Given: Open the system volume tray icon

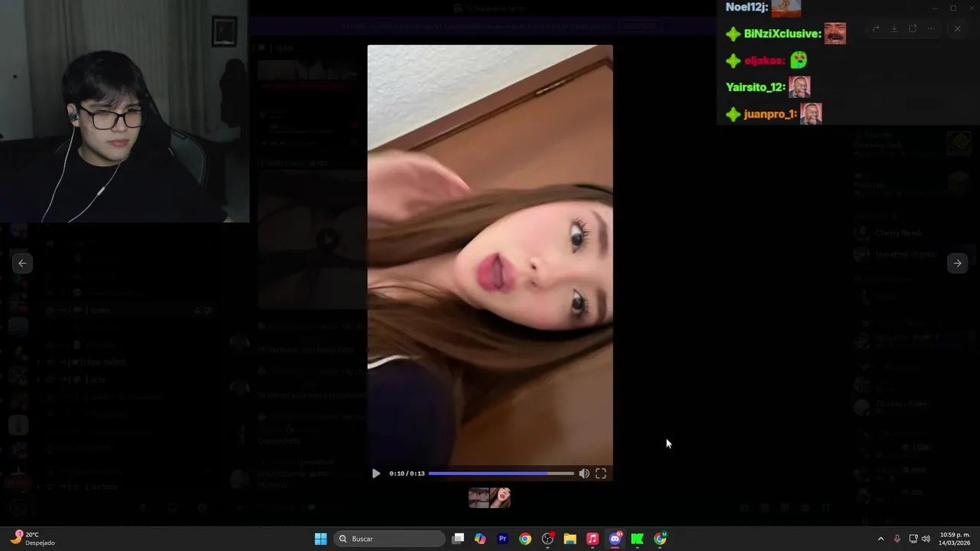Looking at the screenshot, I should pos(926,539).
